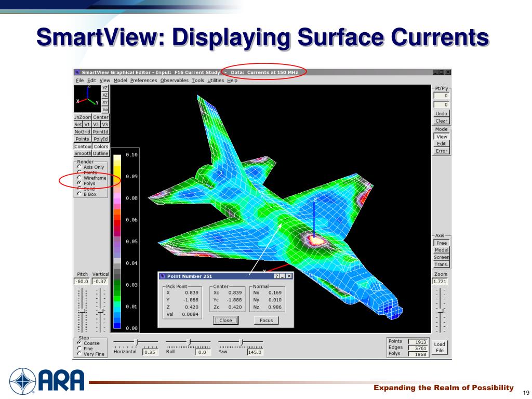Click the Yaw value field
This screenshot has height=399, width=532.
pos(255,352)
